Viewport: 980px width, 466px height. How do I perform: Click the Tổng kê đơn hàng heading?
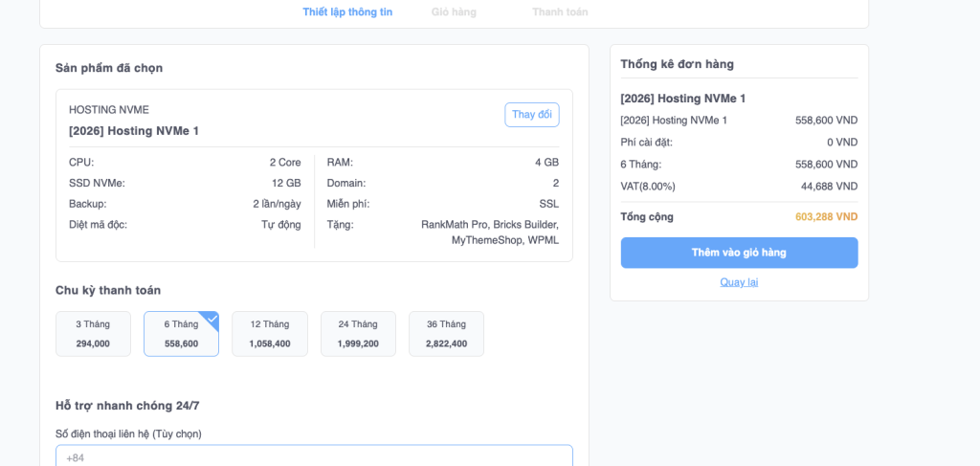[x=677, y=64]
